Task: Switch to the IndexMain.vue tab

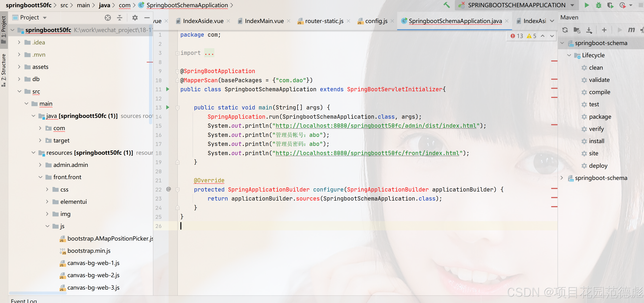Action: coord(264,21)
